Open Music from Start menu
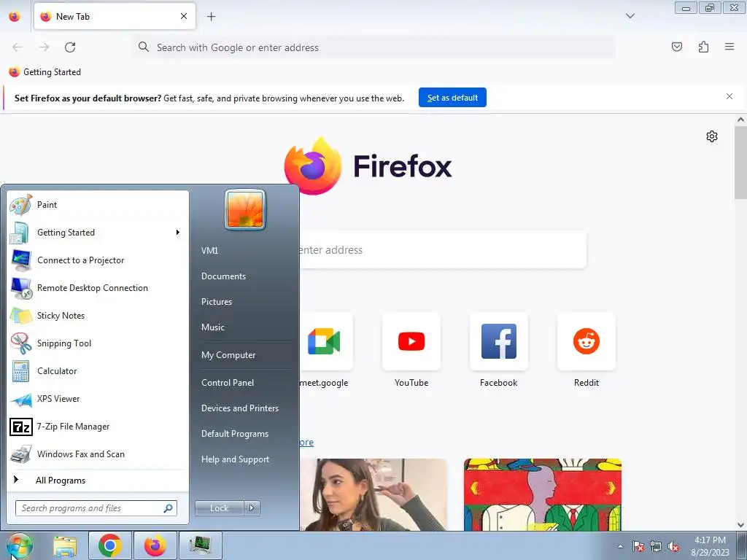 coord(212,327)
